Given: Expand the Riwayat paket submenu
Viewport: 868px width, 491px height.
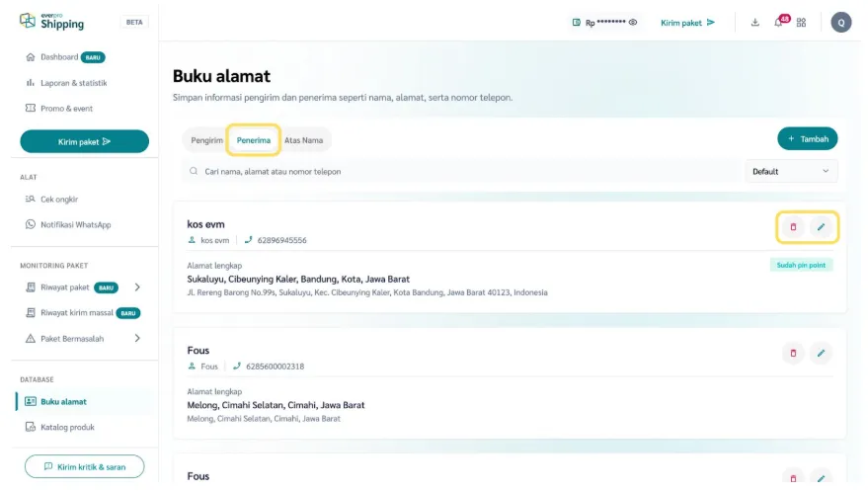Looking at the screenshot, I should tap(137, 287).
